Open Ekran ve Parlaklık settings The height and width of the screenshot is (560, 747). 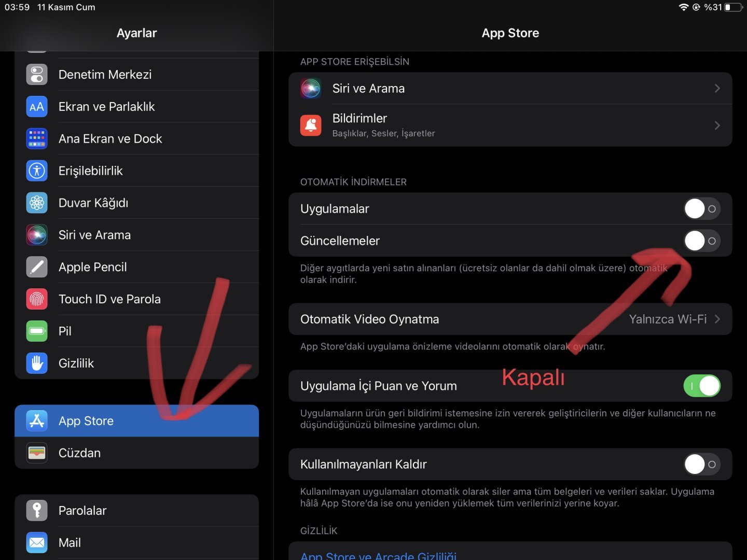click(137, 107)
